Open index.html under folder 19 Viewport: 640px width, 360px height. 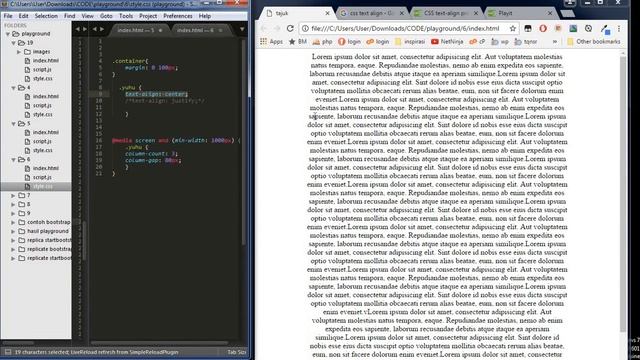(x=45, y=60)
